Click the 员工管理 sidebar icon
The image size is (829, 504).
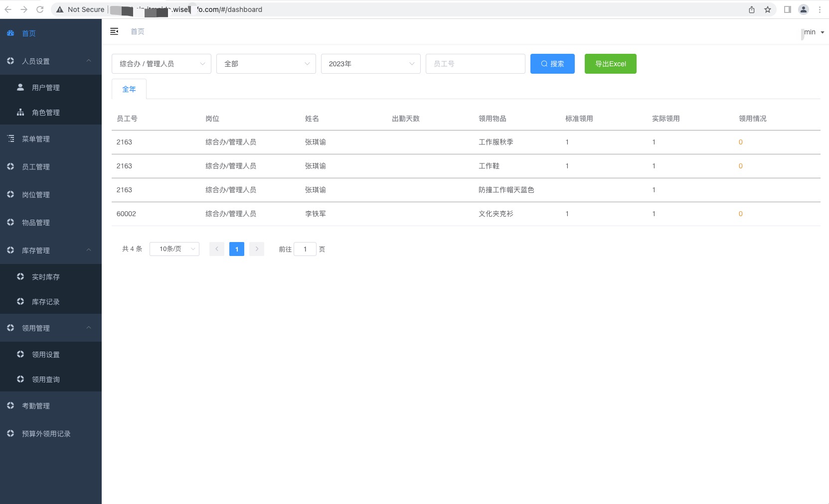click(x=10, y=166)
